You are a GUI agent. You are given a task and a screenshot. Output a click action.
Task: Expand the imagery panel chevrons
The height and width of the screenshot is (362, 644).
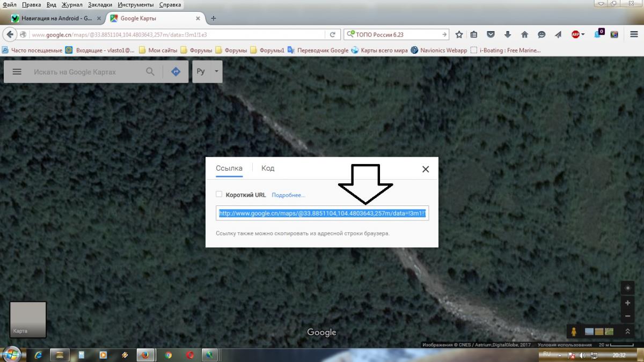(x=627, y=332)
